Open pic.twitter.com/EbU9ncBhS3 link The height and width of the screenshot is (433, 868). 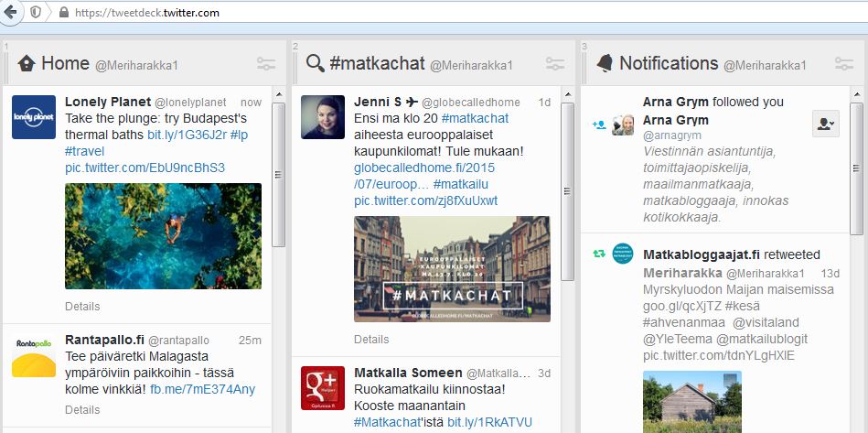145,168
